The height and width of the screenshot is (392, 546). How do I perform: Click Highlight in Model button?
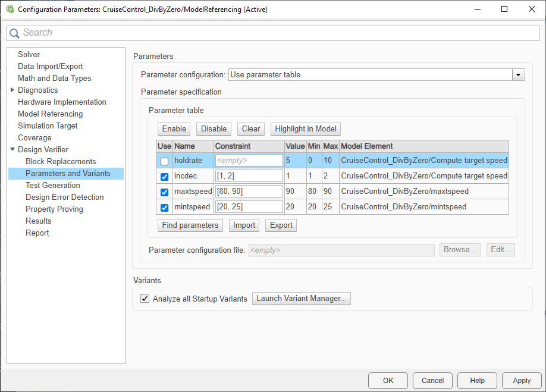coord(306,129)
